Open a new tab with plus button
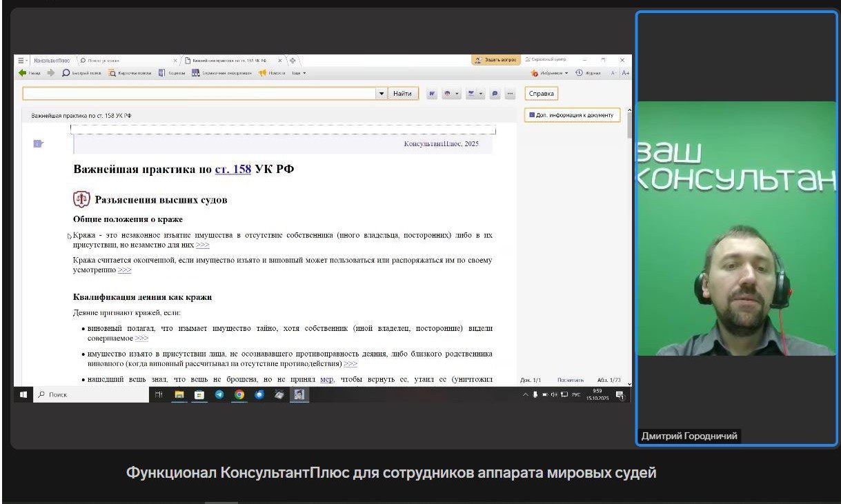This screenshot has width=841, height=504. [293, 61]
